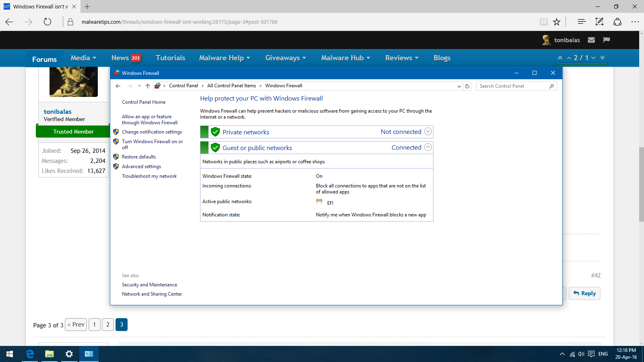Open the inbox envelope icon
This screenshot has width=644, height=362.
pyautogui.click(x=591, y=40)
